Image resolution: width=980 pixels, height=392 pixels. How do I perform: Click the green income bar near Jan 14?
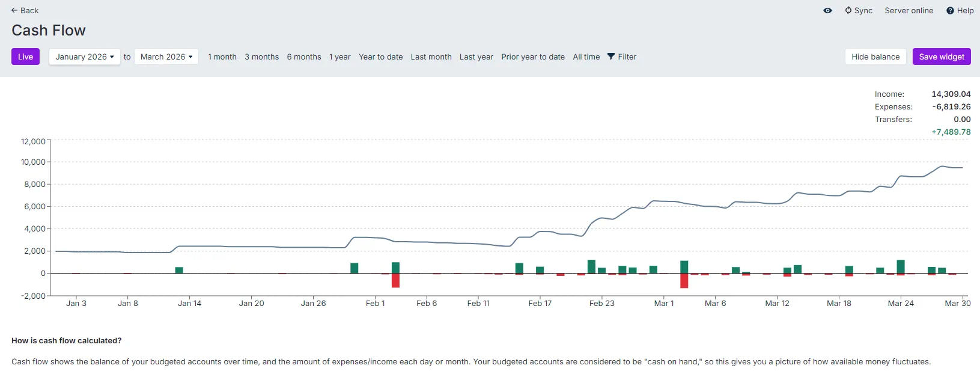[x=179, y=270]
